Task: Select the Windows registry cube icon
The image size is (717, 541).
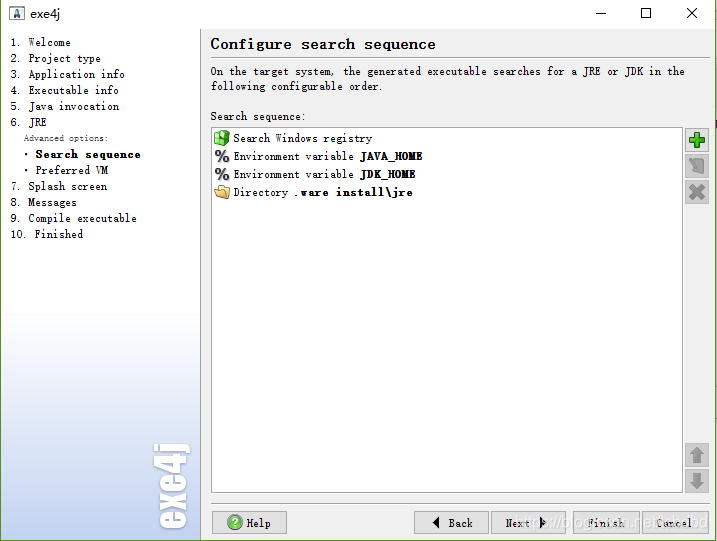Action: coord(222,138)
